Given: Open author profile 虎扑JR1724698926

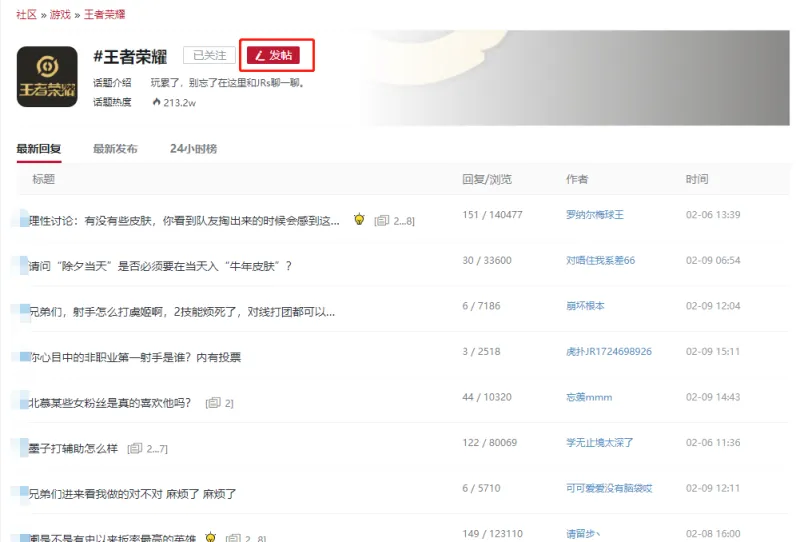Looking at the screenshot, I should [609, 352].
